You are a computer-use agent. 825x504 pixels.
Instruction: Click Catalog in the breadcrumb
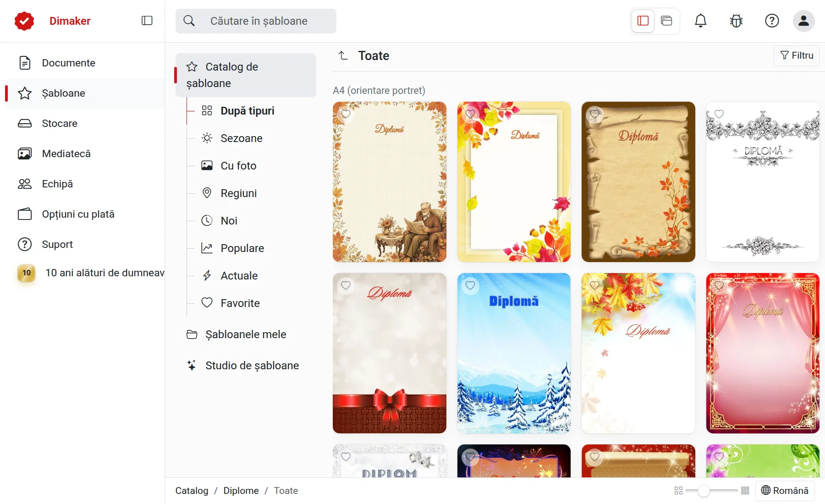[x=192, y=491]
